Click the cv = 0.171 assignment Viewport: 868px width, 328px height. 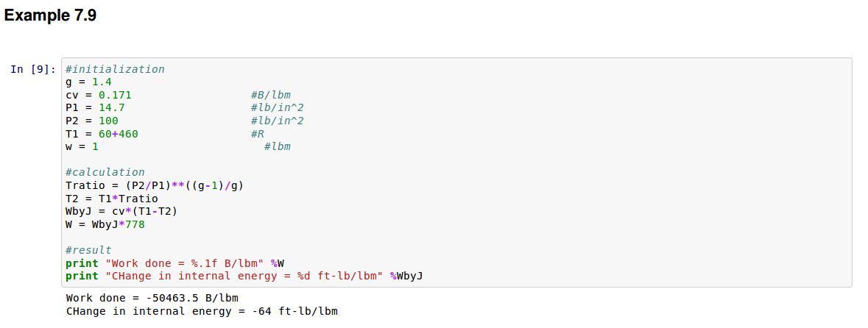coord(98,95)
